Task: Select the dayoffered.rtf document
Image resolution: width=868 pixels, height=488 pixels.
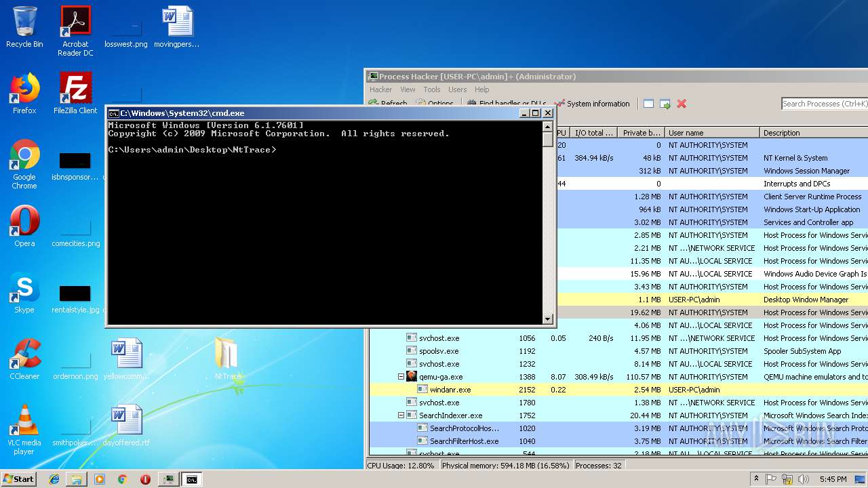Action: click(126, 426)
